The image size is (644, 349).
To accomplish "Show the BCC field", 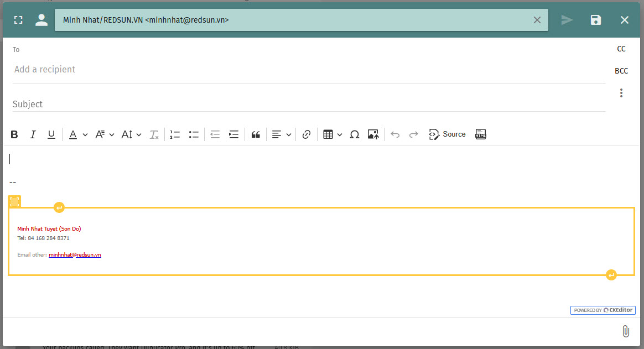I will coord(621,71).
